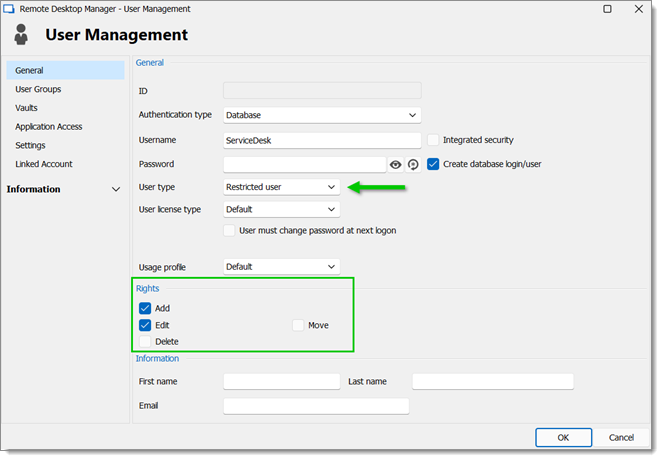
Task: Confirm with the OK button
Action: coord(564,438)
